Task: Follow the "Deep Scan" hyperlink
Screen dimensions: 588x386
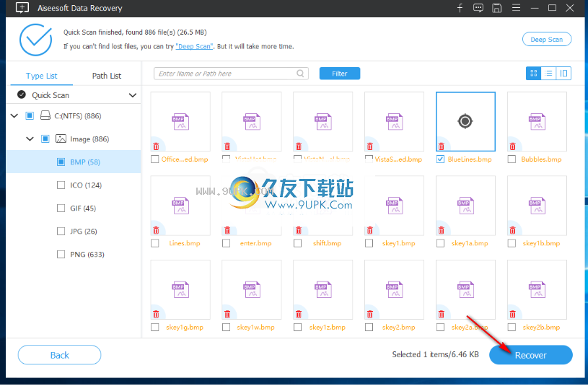Action: pyautogui.click(x=194, y=46)
